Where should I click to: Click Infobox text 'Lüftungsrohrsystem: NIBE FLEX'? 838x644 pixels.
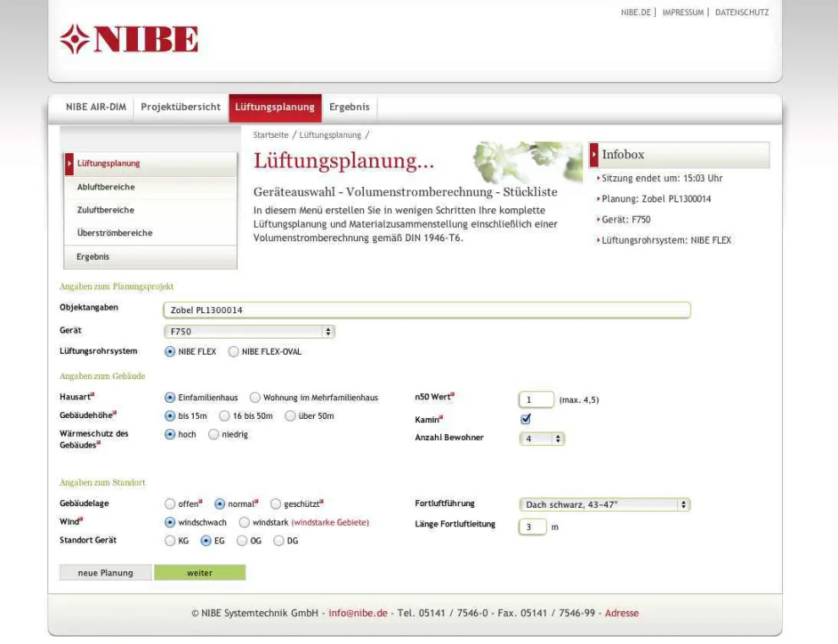pos(666,240)
